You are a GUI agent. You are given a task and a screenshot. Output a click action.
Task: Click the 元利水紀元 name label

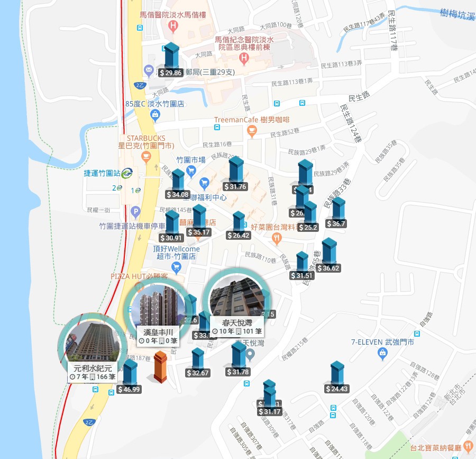coord(93,368)
